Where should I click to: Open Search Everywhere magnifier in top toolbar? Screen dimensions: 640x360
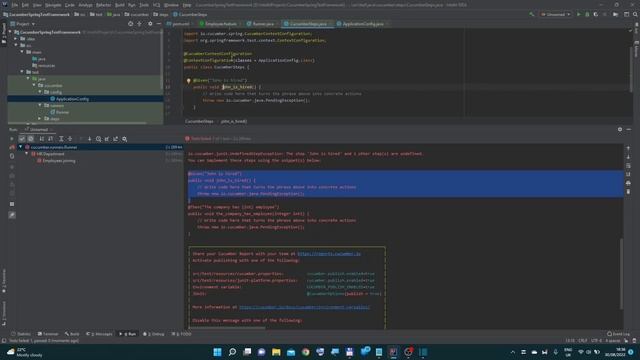point(635,14)
